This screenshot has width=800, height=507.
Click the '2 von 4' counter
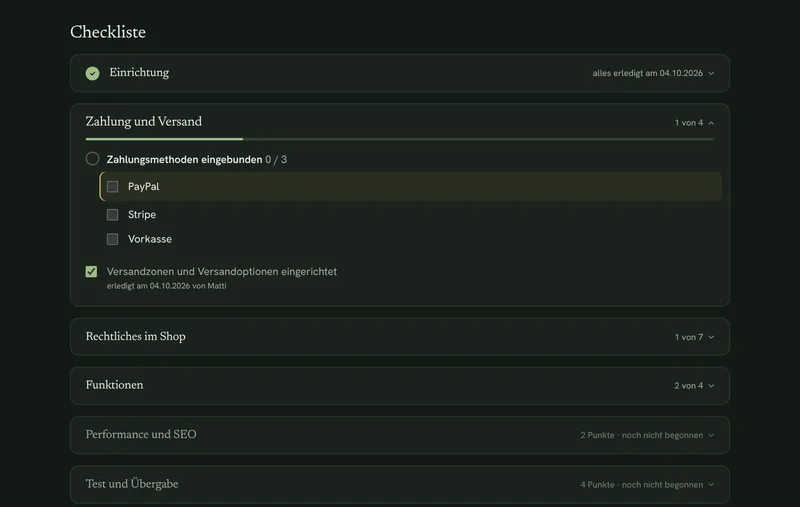[x=688, y=386]
